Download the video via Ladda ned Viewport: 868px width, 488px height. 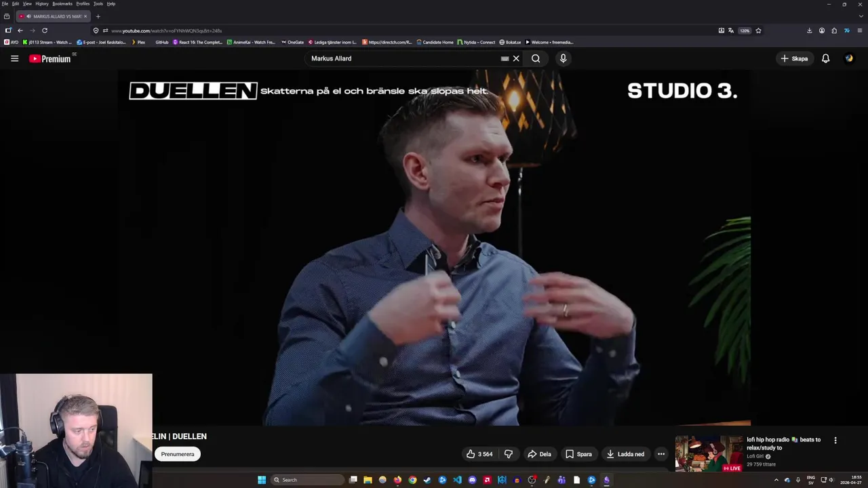(625, 454)
